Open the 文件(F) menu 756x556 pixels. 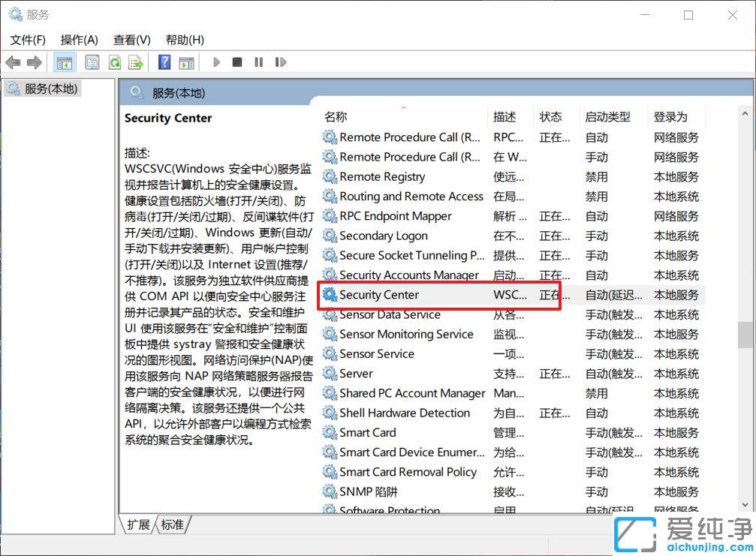coord(29,39)
